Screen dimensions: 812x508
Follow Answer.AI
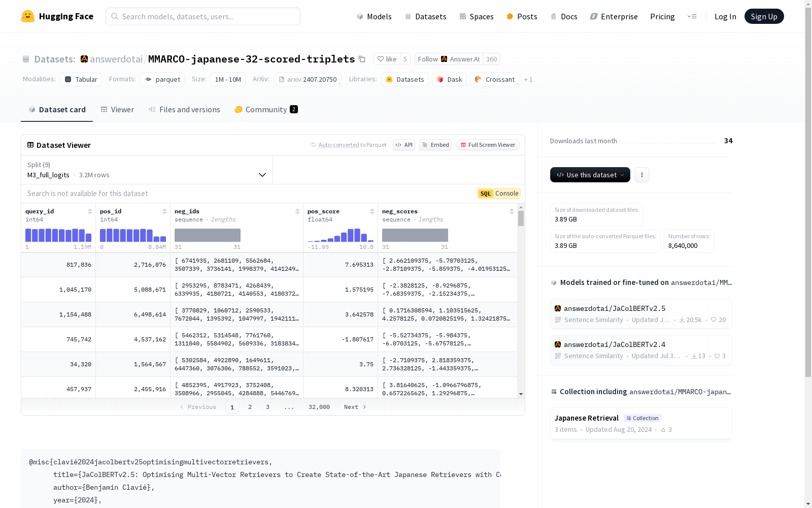[449, 59]
